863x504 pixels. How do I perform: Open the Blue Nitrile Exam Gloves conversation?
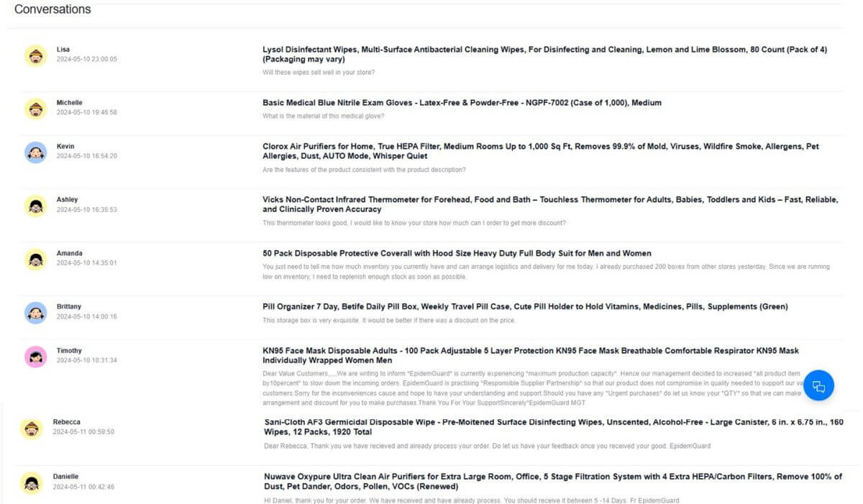coord(462,103)
